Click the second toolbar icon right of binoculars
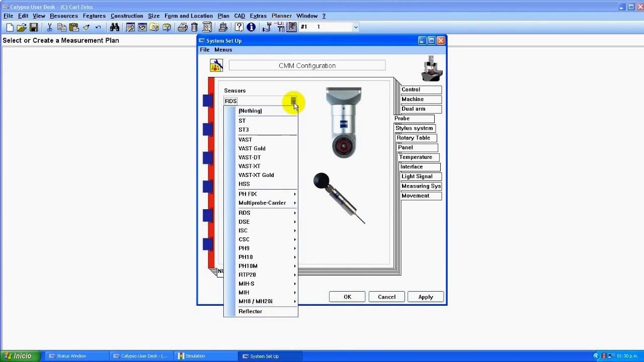The width and height of the screenshot is (644, 362). [x=142, y=28]
